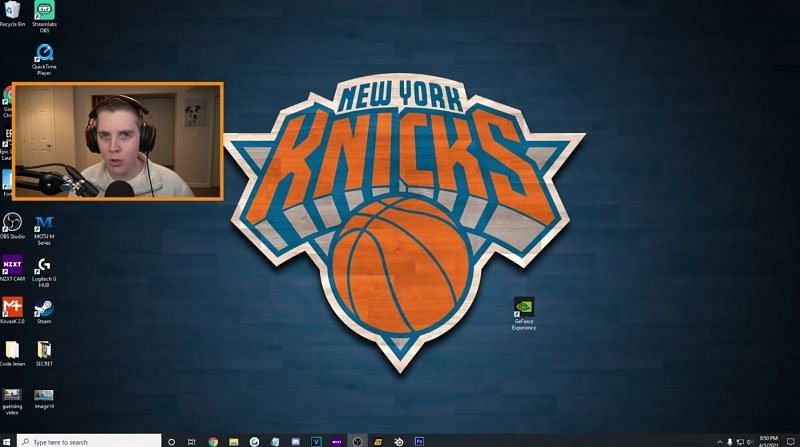The width and height of the screenshot is (800, 447).
Task: Open the SECRET folder on the desktop
Action: (x=44, y=354)
